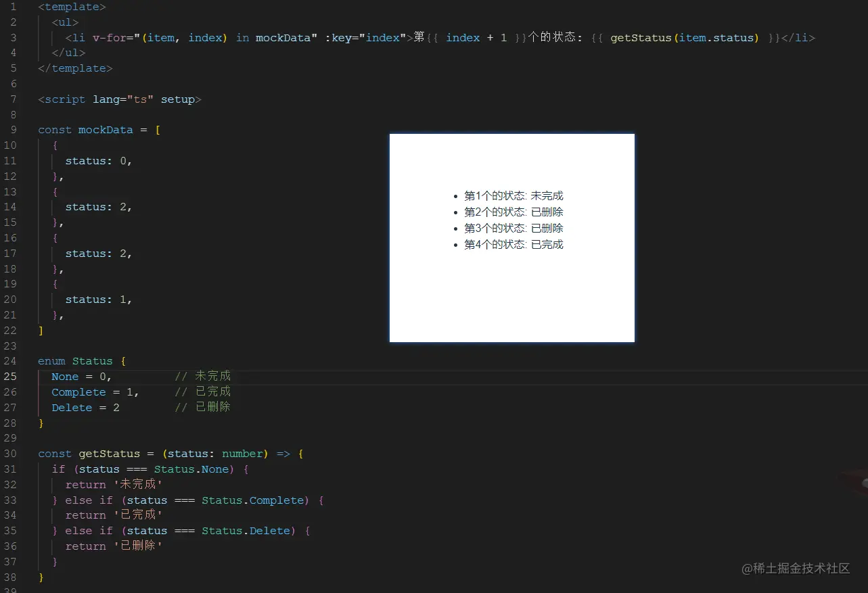Viewport: 868px width, 593px height.
Task: Click line number 23 in the gutter
Action: [9, 346]
